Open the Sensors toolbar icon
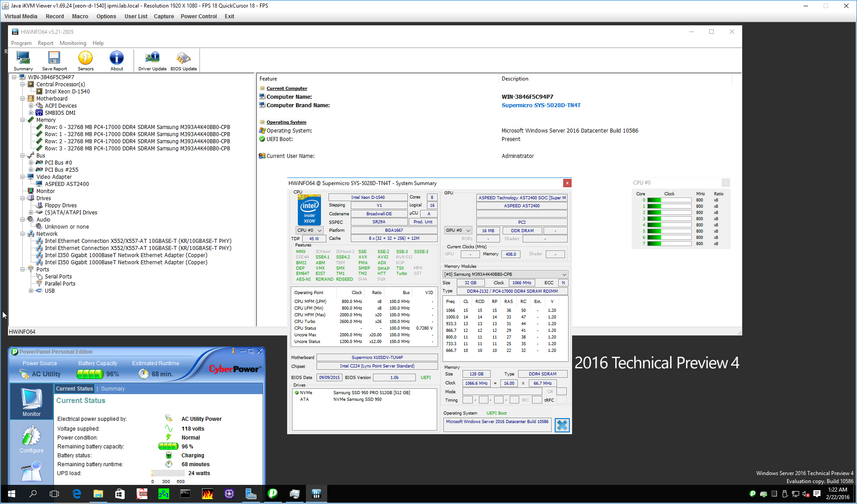 (x=85, y=61)
